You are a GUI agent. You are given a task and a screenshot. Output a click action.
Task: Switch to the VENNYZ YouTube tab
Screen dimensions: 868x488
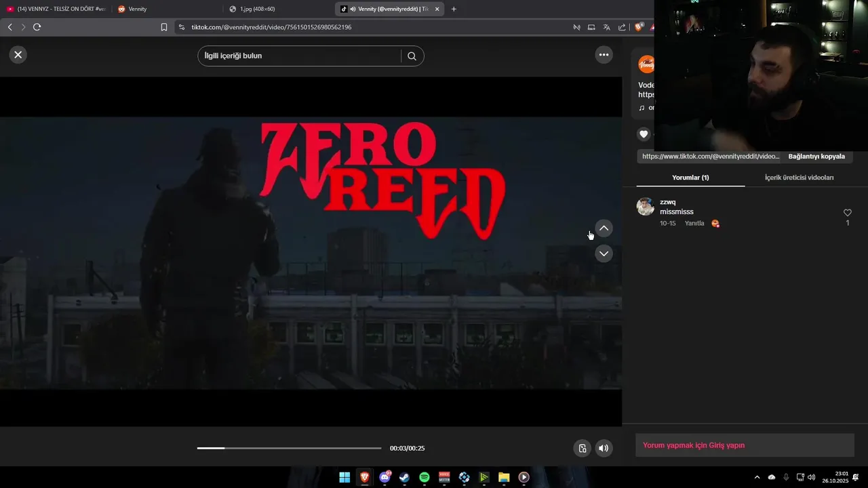coord(56,9)
